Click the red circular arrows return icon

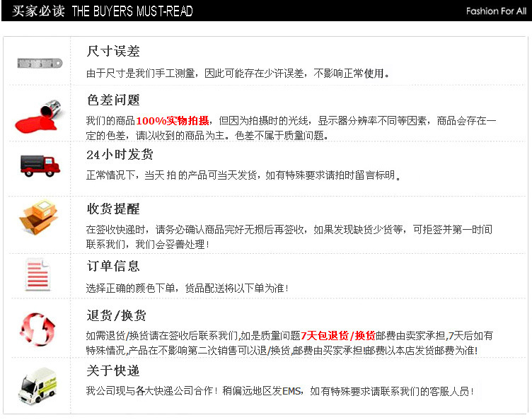click(x=37, y=329)
